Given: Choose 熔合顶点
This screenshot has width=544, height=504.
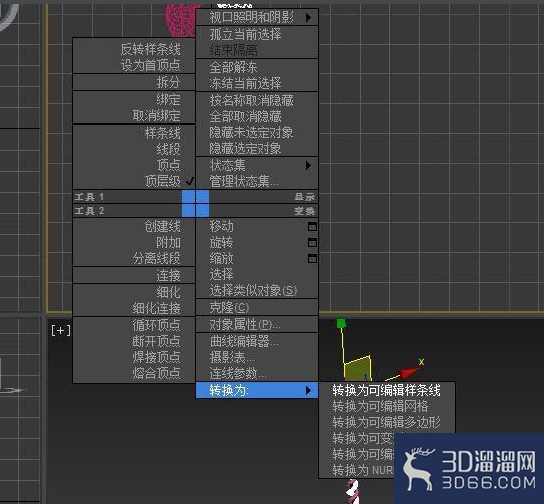Looking at the screenshot, I should tap(134, 373).
